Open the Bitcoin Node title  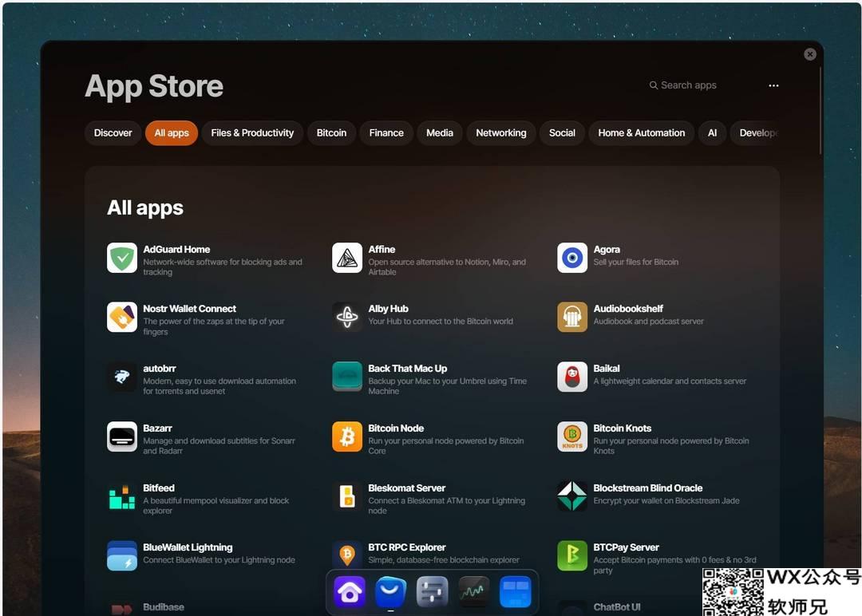(396, 428)
